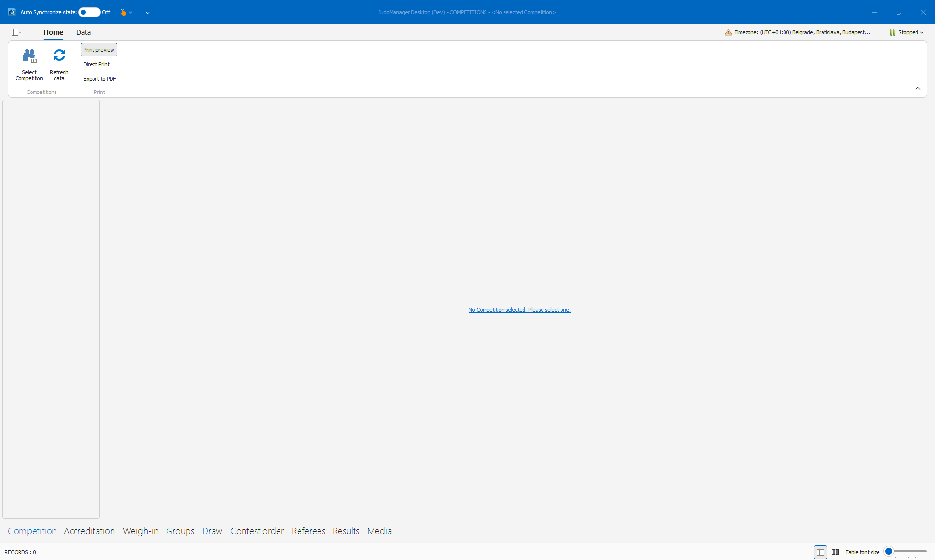Viewport: 935px width, 560px height.
Task: Click the Timezone Belgrade, Bratislava, Budapest text
Action: tap(802, 32)
